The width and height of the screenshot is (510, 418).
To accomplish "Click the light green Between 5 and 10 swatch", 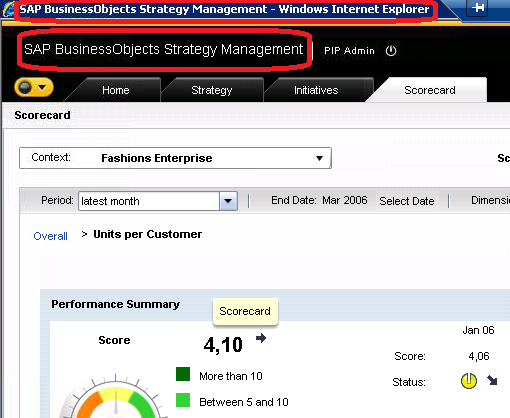I will pos(183,400).
